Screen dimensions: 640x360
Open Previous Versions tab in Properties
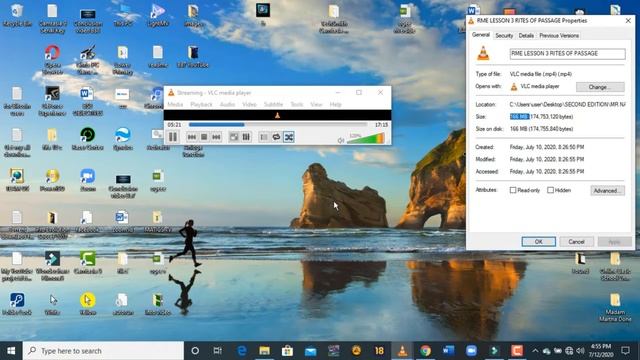(x=559, y=36)
